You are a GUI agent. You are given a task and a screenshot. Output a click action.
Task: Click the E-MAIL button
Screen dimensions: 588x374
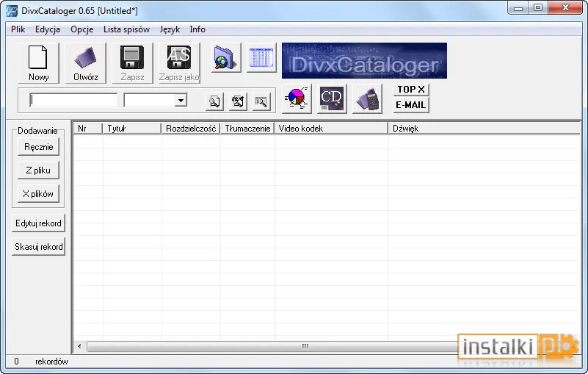coord(411,105)
